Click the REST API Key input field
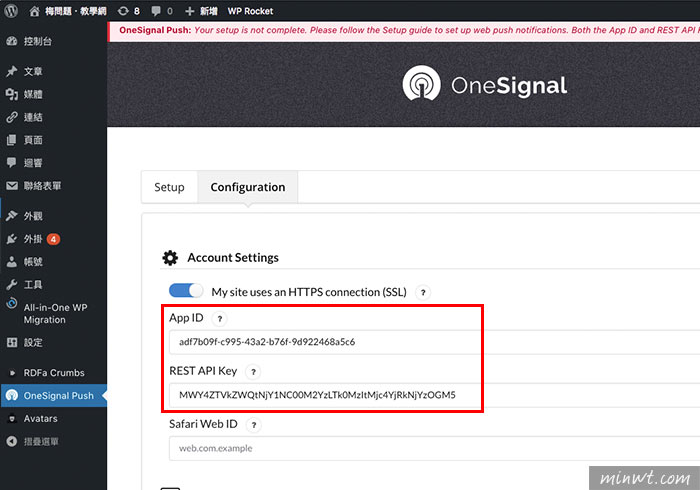This screenshot has height=490, width=700. point(434,395)
